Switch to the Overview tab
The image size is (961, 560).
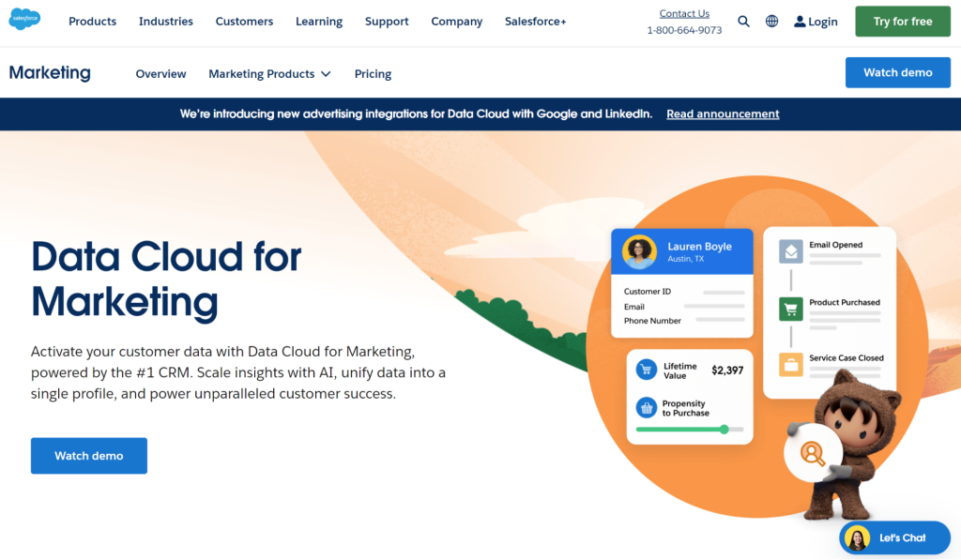[160, 73]
